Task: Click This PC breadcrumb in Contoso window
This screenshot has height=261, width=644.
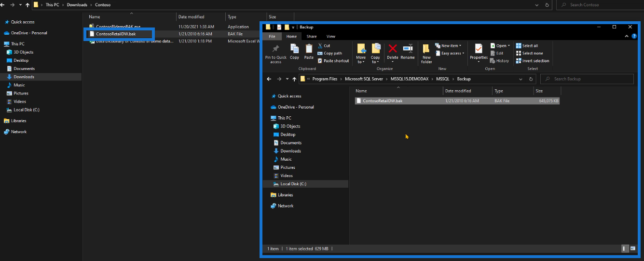Action: [53, 5]
